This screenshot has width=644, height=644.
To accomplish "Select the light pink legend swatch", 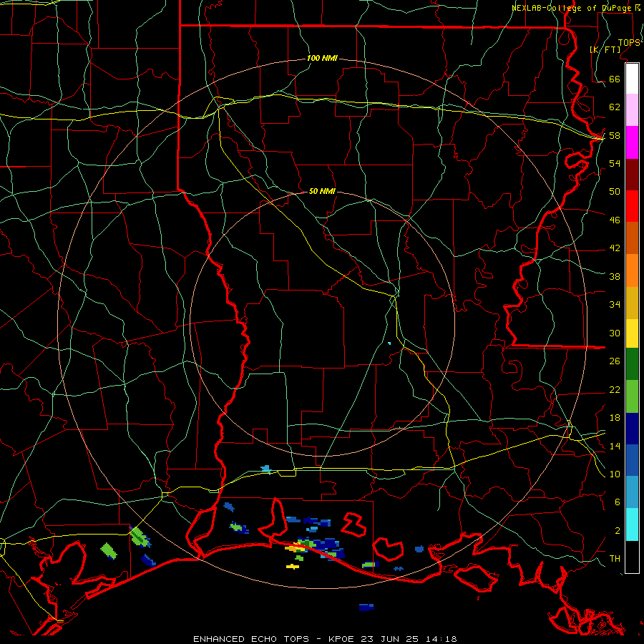I will tap(632, 110).
